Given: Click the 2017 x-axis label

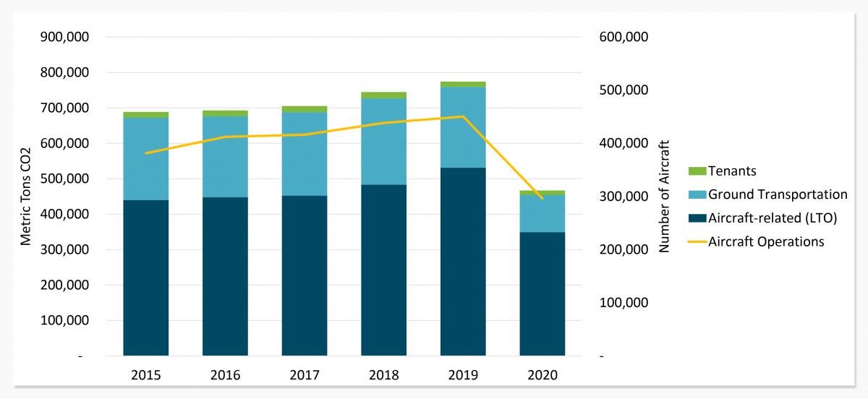Looking at the screenshot, I should click(x=305, y=376).
